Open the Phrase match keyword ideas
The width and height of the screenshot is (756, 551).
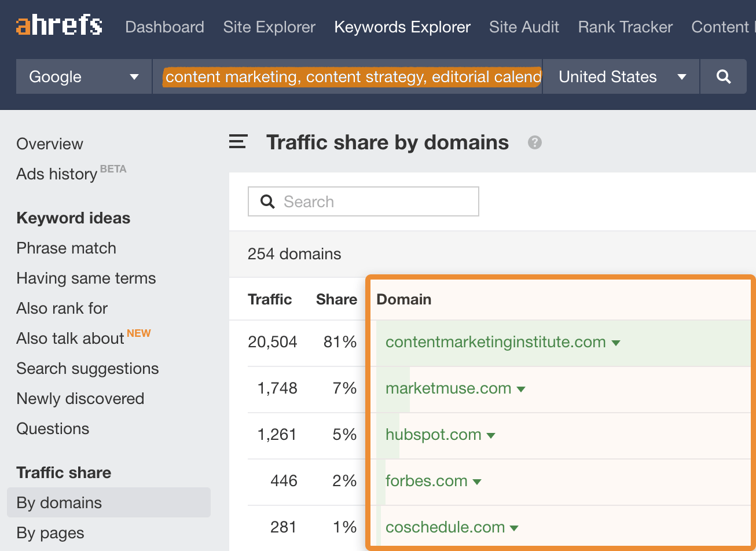point(66,248)
